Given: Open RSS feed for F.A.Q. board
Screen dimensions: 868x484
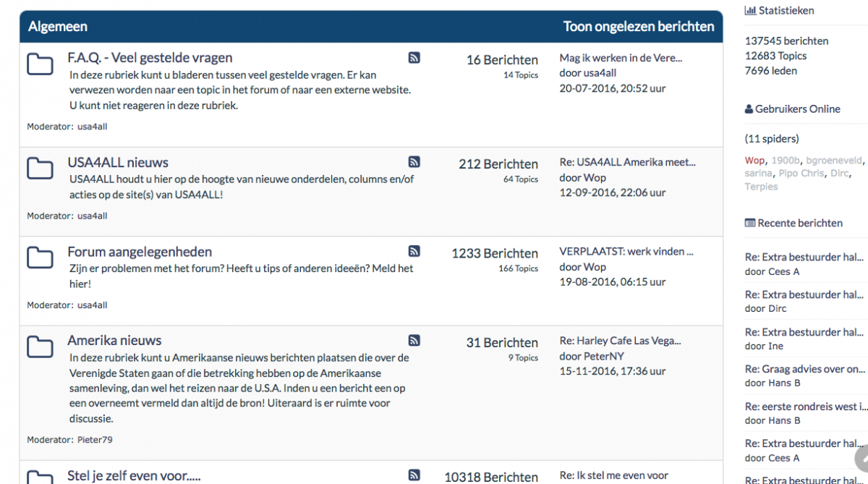Looking at the screenshot, I should pos(414,58).
